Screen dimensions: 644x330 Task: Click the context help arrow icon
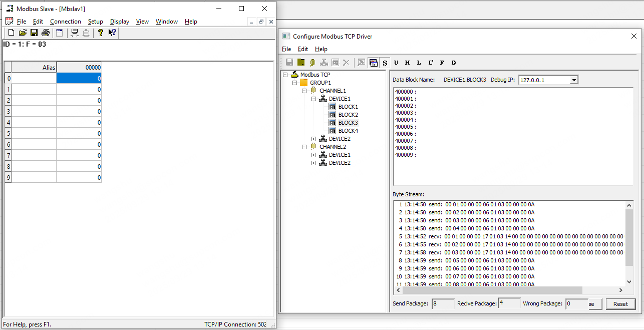[112, 33]
